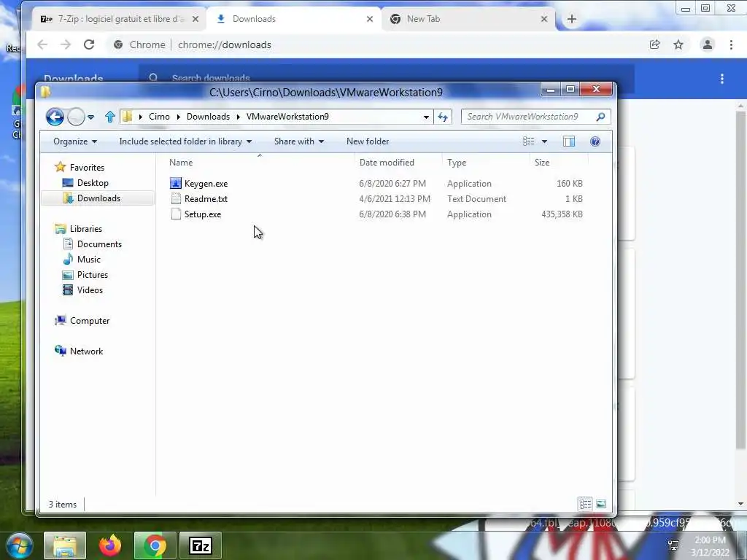Open the Organize menu

tap(75, 141)
